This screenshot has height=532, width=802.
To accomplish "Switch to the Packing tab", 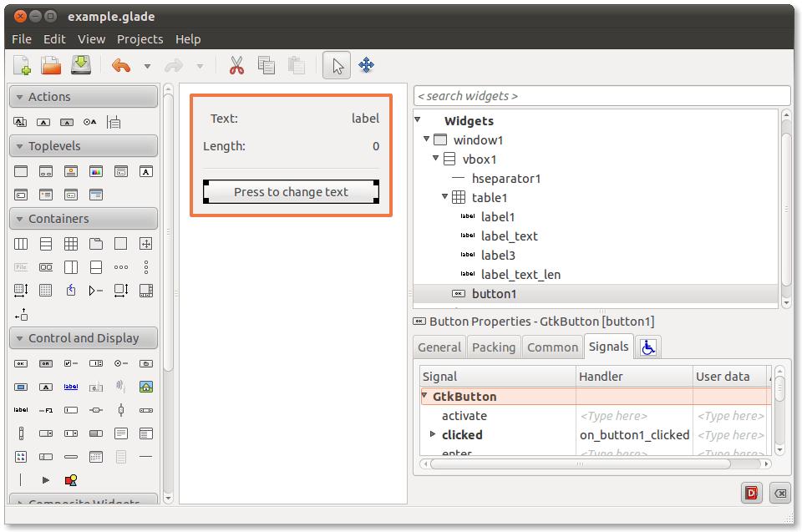I will pos(494,347).
